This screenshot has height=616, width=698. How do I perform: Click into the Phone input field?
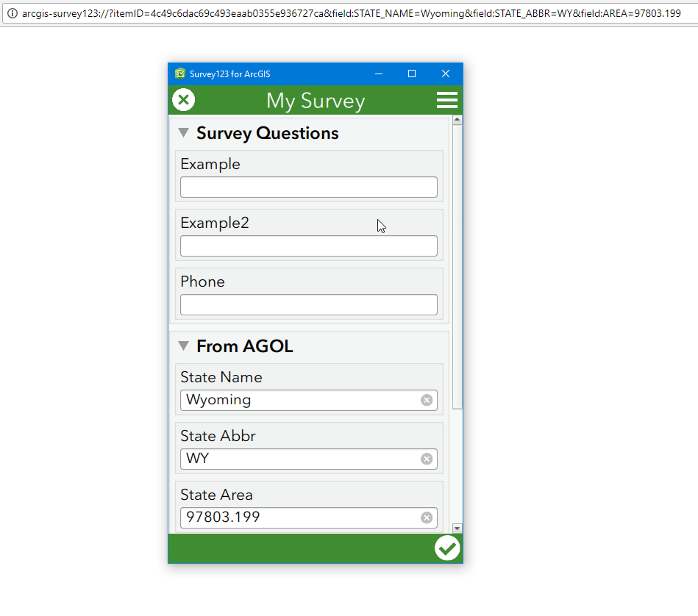(308, 304)
